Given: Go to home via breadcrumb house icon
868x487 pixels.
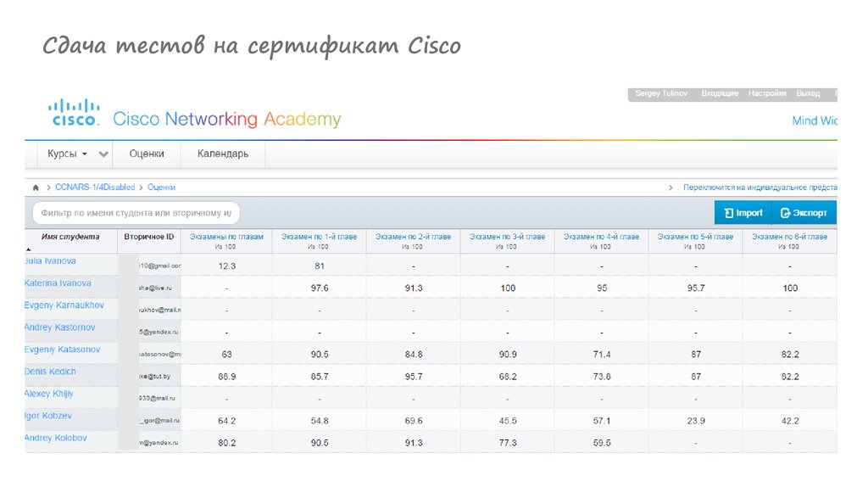Looking at the screenshot, I should [36, 188].
